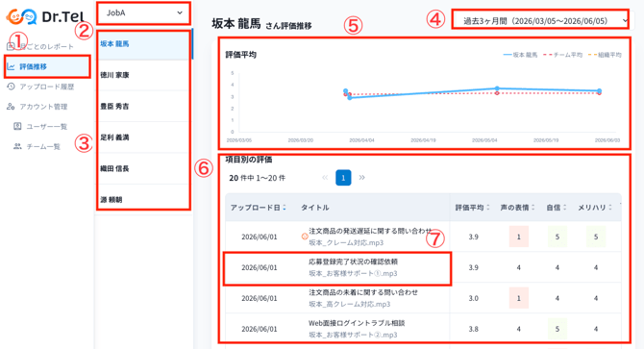Toggle 坂本 龍馬 series in chart legend
The width and height of the screenshot is (644, 349).
coord(520,55)
